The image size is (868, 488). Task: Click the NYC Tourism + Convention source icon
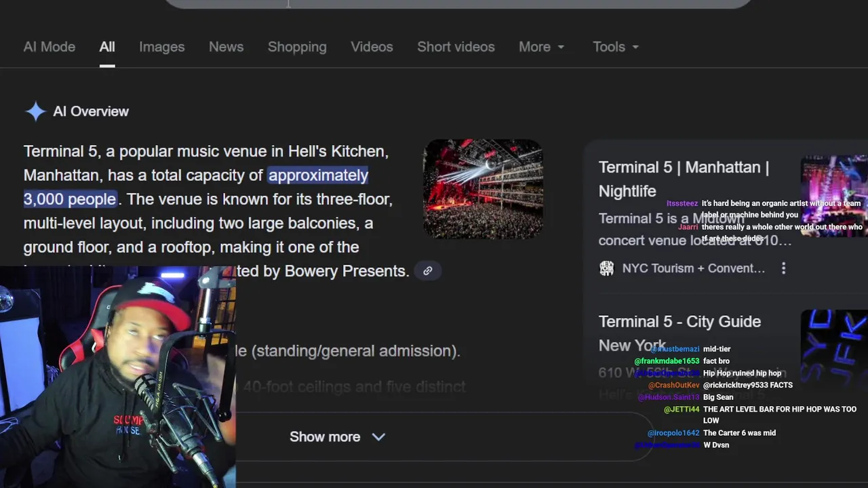tap(607, 268)
